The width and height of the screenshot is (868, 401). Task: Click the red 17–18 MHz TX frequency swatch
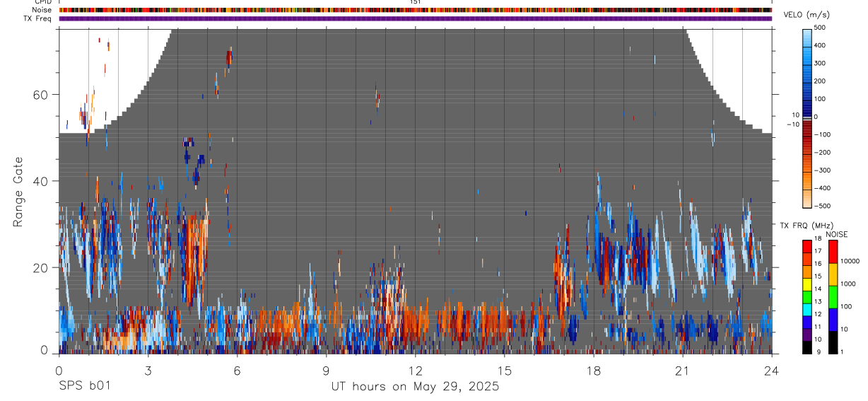pos(807,246)
